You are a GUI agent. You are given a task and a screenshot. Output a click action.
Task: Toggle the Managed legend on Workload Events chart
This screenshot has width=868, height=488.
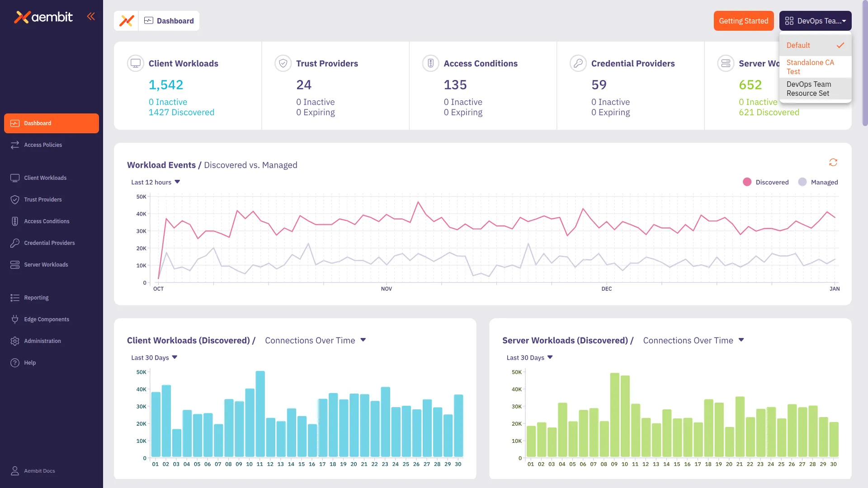pos(819,182)
